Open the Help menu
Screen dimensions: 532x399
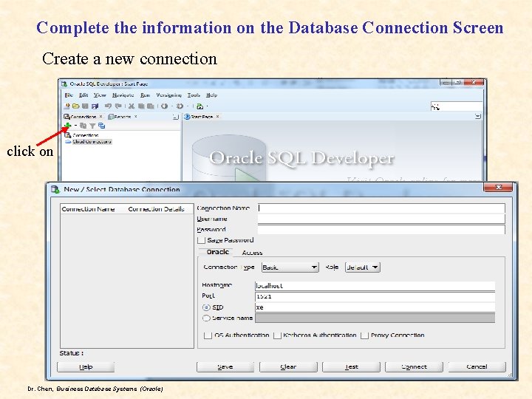[212, 95]
